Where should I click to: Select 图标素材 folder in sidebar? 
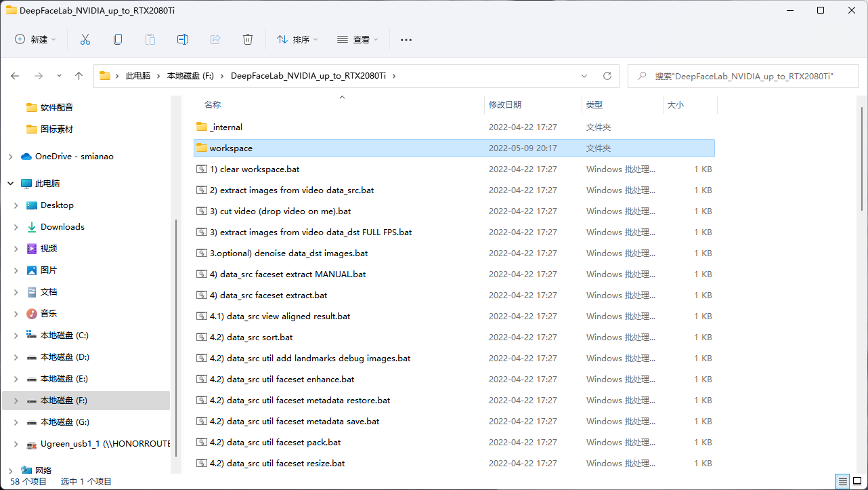[x=57, y=129]
